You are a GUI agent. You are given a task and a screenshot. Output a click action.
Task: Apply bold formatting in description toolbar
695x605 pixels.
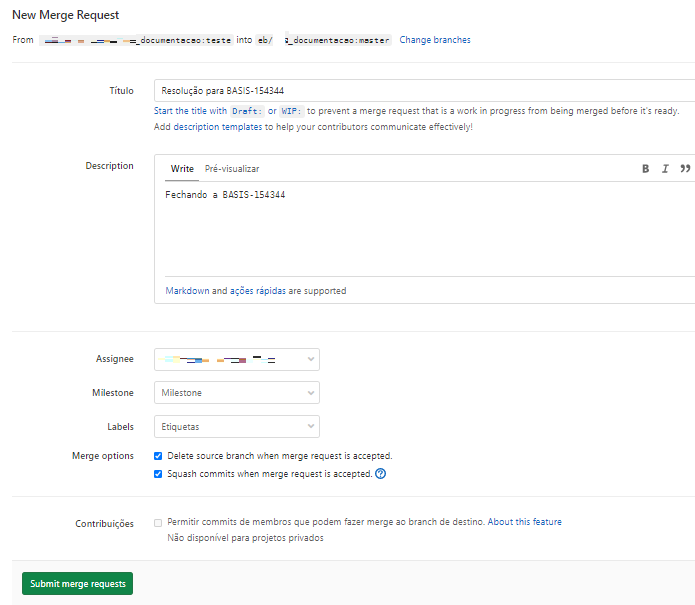645,168
